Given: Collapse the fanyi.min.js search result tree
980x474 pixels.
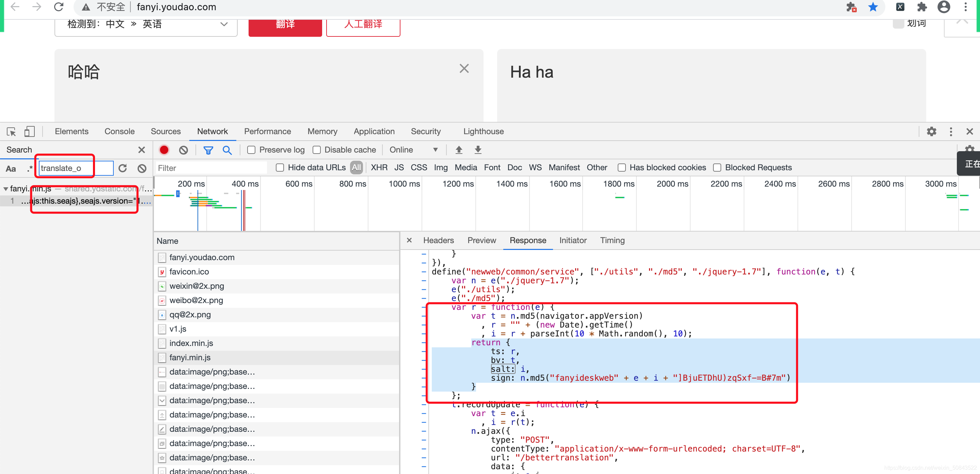Looking at the screenshot, I should pos(6,189).
